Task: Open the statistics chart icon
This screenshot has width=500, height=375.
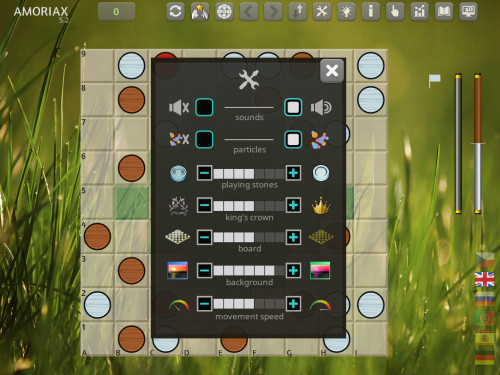Action: pyautogui.click(x=419, y=12)
